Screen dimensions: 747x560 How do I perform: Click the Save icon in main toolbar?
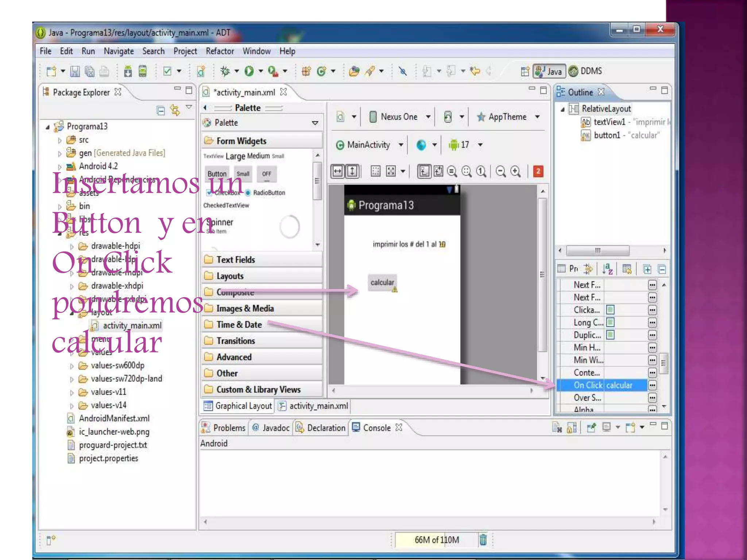tap(75, 71)
